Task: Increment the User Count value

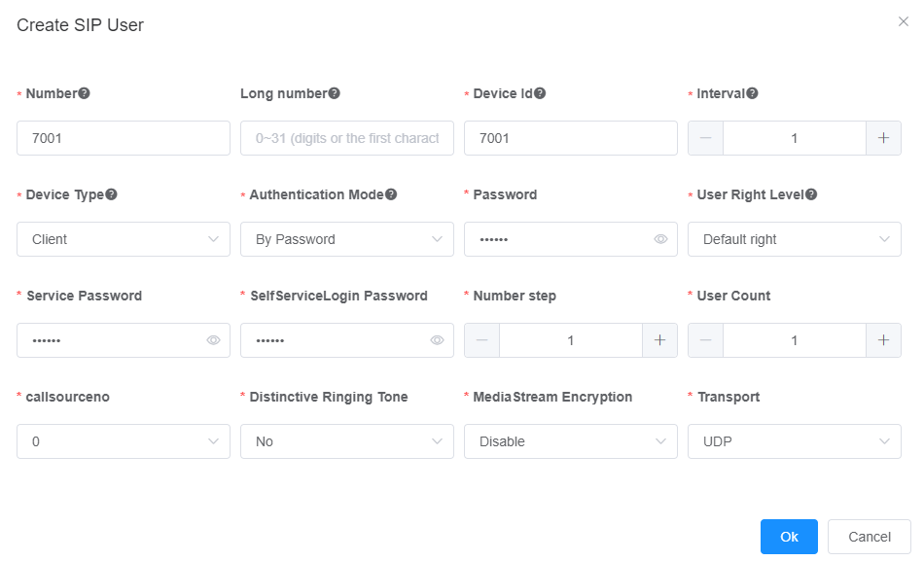Action: click(883, 340)
